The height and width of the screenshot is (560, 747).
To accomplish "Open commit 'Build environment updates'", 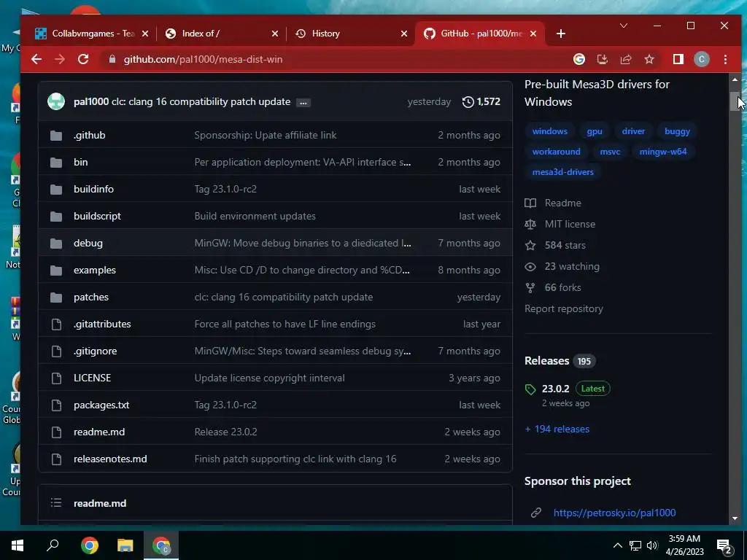I will (x=255, y=216).
